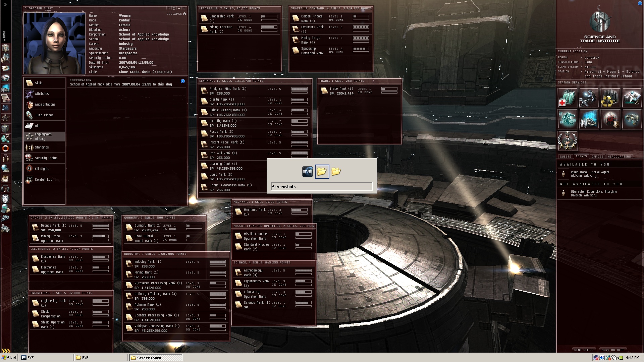Switch to the Offices tab
The image size is (644, 362).
click(x=597, y=157)
